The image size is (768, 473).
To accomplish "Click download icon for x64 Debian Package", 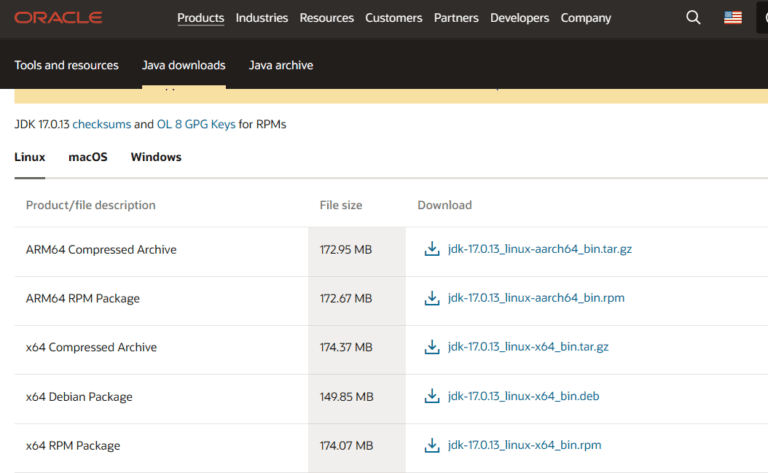I will coord(432,396).
